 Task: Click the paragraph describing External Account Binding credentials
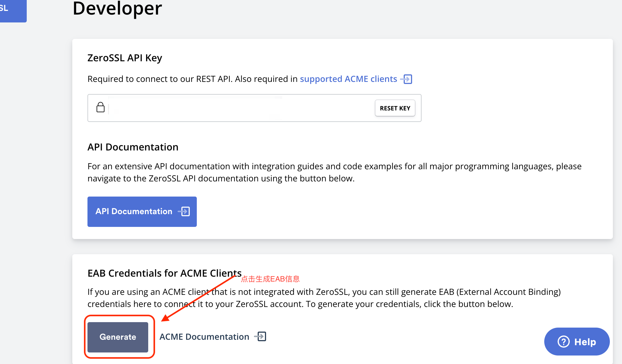click(x=304, y=298)
